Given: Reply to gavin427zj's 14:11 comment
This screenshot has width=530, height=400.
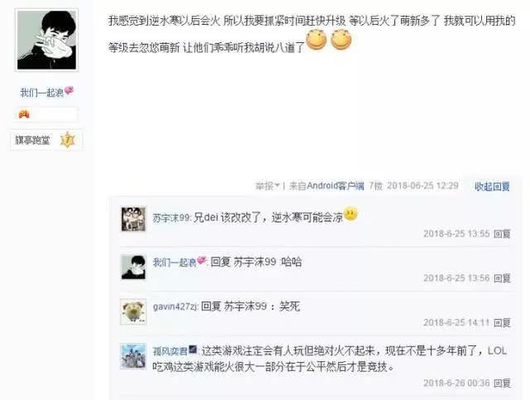Looking at the screenshot, I should point(502,323).
